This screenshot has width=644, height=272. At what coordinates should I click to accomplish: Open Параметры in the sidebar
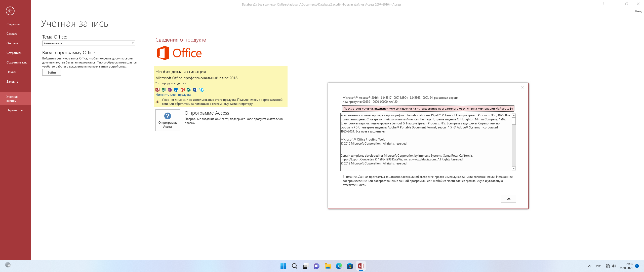pyautogui.click(x=15, y=110)
